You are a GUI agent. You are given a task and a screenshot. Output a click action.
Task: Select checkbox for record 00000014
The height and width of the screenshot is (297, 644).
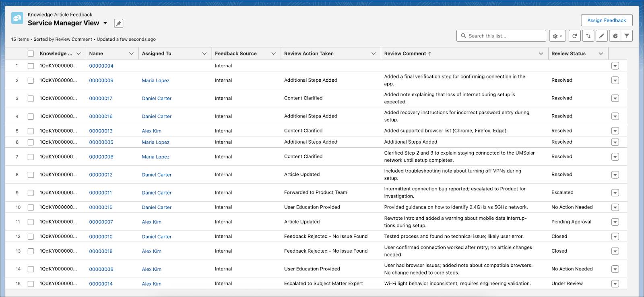click(31, 284)
